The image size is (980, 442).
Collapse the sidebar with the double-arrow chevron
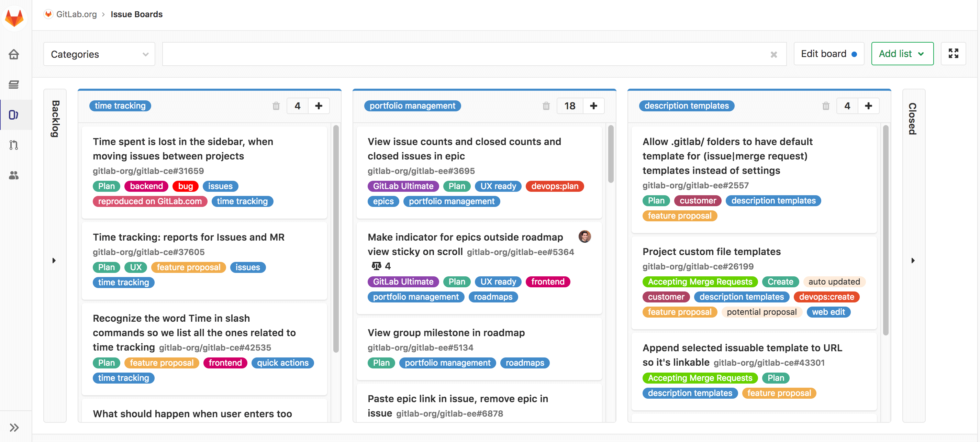pyautogui.click(x=14, y=427)
